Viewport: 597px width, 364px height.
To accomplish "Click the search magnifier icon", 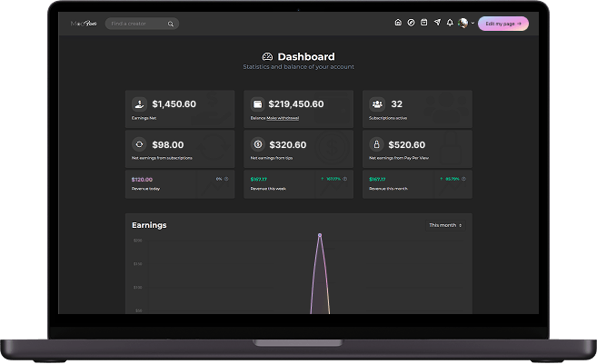I will 171,24.
